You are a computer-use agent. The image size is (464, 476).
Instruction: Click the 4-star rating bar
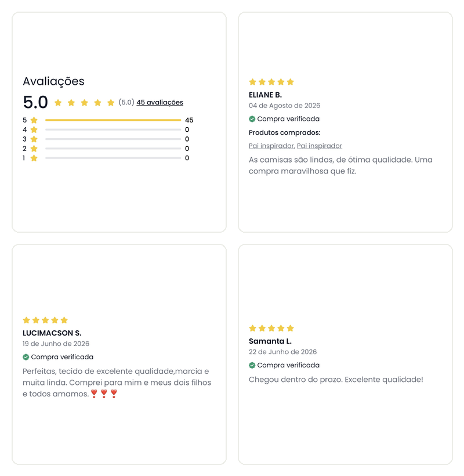click(113, 129)
